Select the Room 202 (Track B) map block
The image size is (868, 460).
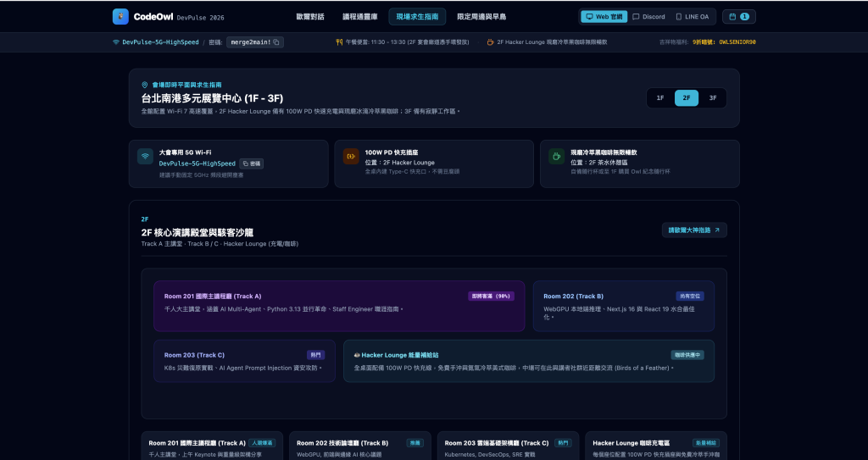pyautogui.click(x=623, y=306)
